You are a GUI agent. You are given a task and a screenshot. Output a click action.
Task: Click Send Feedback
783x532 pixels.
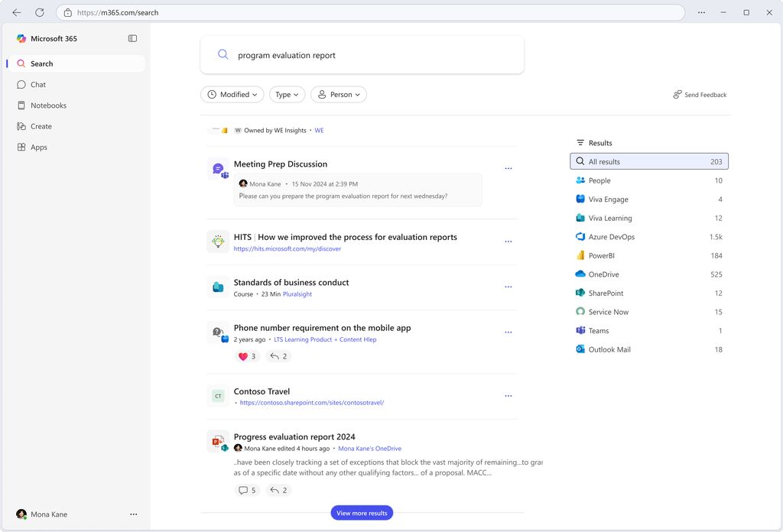pyautogui.click(x=700, y=95)
